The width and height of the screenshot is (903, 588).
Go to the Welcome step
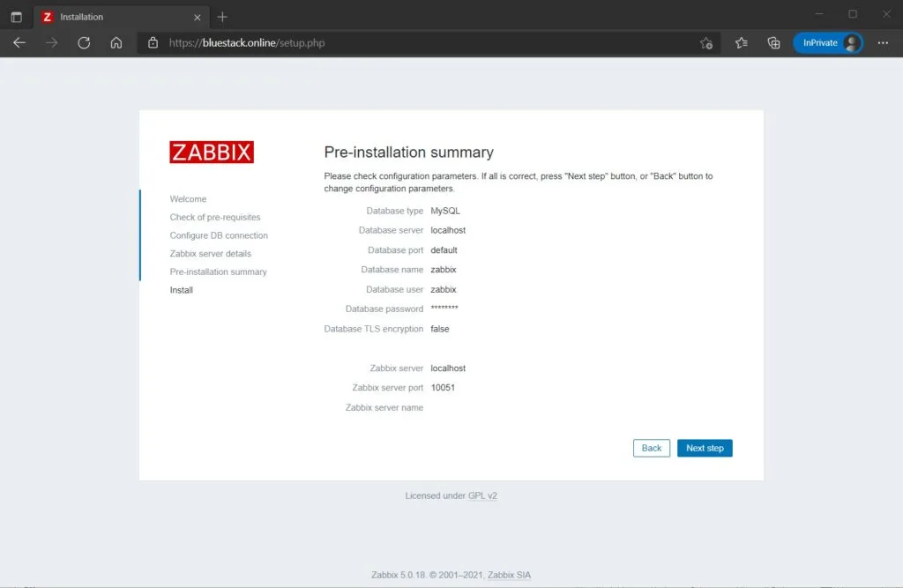[x=188, y=198]
